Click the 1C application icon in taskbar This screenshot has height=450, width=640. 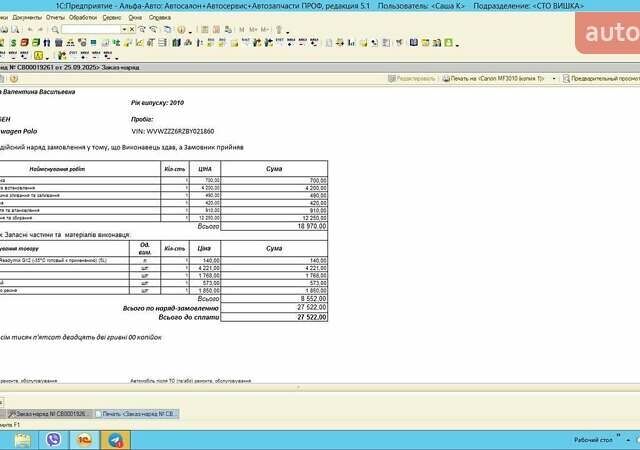click(x=84, y=438)
